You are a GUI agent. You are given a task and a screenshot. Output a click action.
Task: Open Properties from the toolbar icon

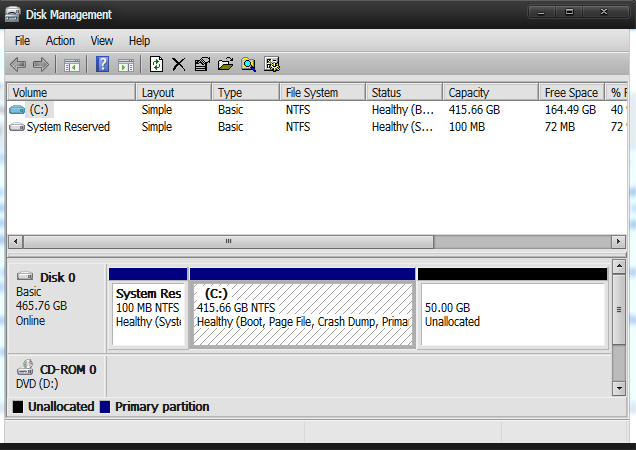pos(202,64)
